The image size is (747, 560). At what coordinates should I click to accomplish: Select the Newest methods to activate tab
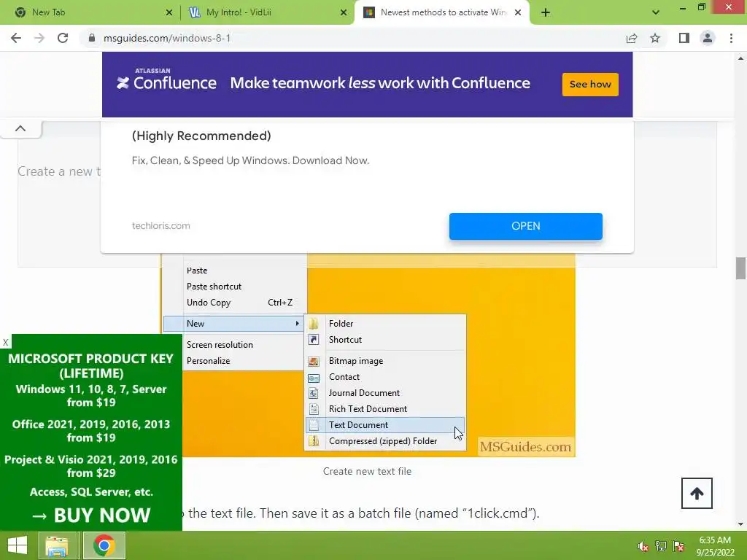tap(443, 12)
